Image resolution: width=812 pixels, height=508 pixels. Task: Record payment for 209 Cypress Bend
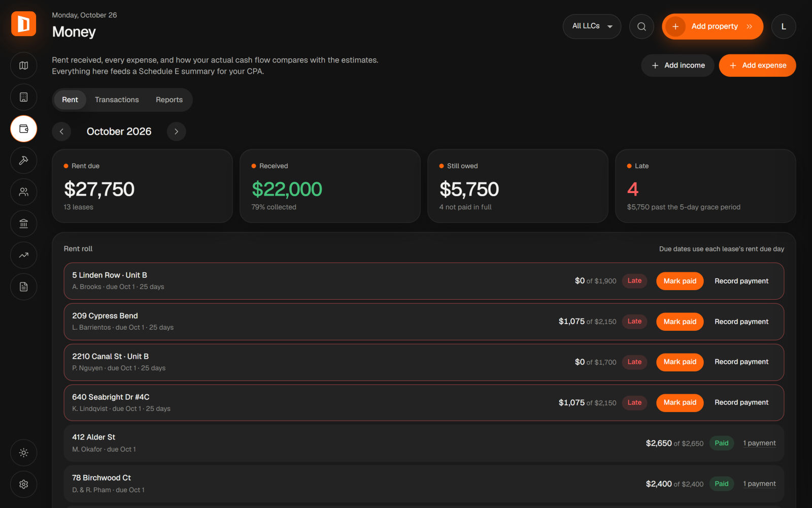(741, 322)
